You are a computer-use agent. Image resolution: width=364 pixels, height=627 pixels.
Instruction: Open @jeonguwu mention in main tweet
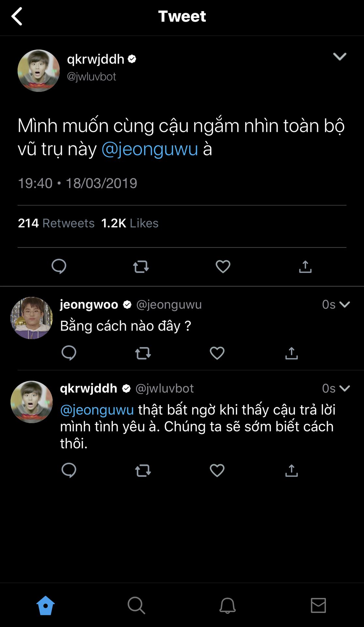pos(150,149)
